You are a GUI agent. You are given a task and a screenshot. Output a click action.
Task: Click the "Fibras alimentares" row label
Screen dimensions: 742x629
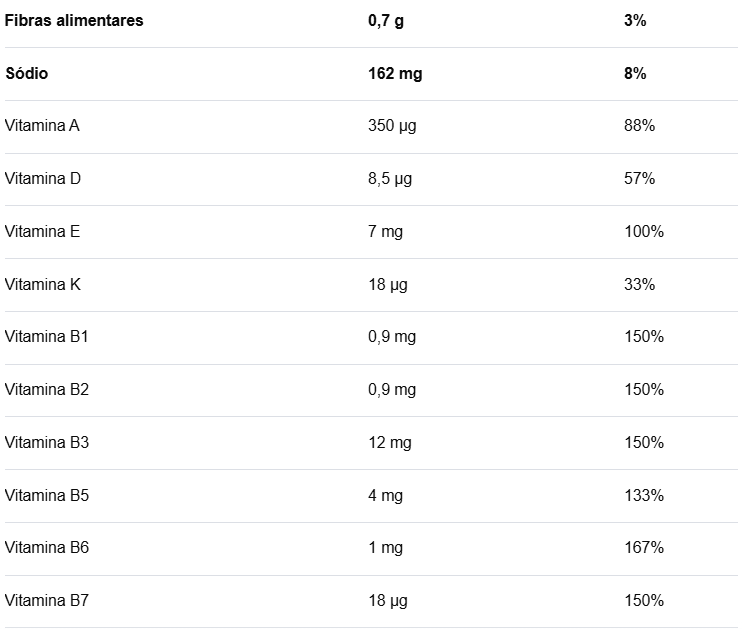74,21
